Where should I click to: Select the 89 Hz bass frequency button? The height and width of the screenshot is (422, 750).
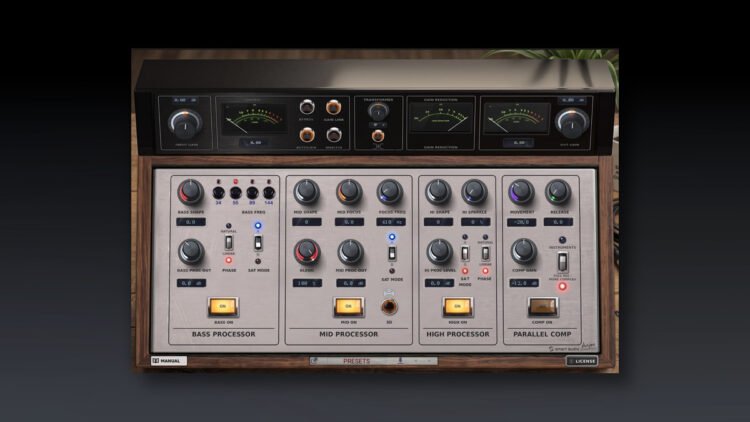(x=252, y=192)
